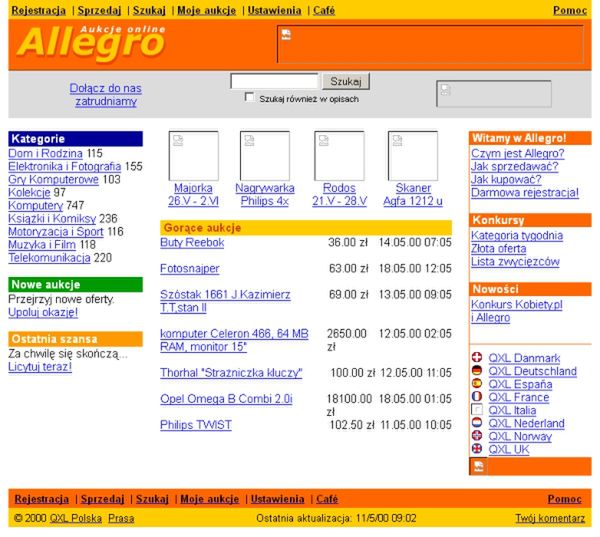Open the Nagrywarka Philips thumbnail image
This screenshot has width=600, height=537.
[x=265, y=156]
